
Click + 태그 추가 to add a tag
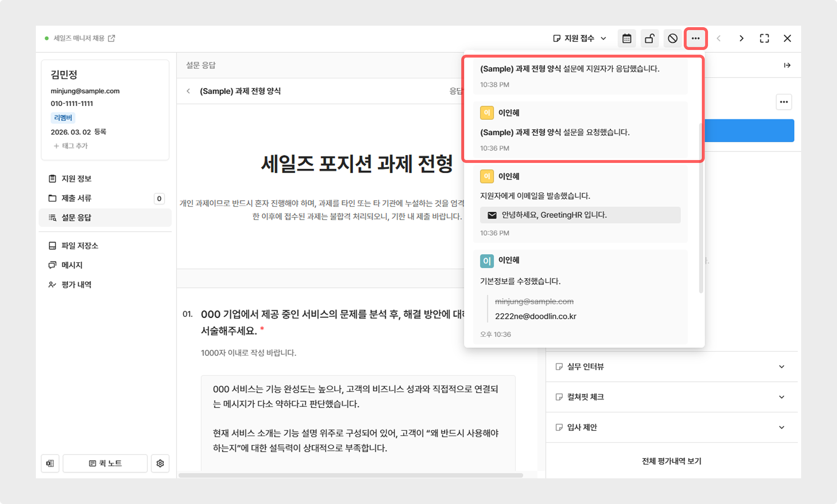click(71, 146)
